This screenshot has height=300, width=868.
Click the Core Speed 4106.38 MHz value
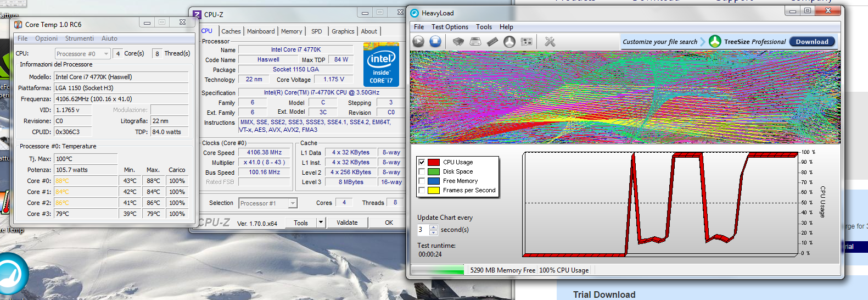[265, 153]
